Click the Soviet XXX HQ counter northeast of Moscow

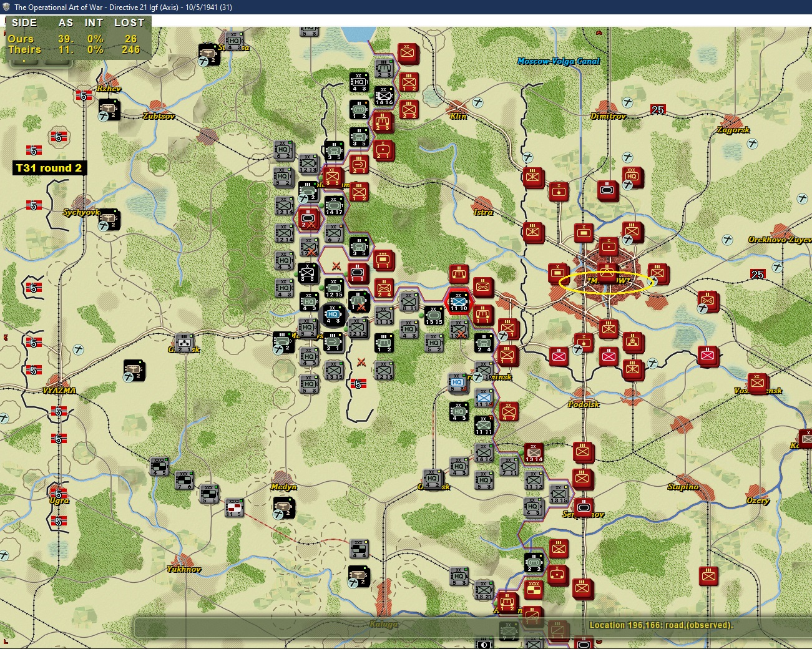click(x=632, y=177)
